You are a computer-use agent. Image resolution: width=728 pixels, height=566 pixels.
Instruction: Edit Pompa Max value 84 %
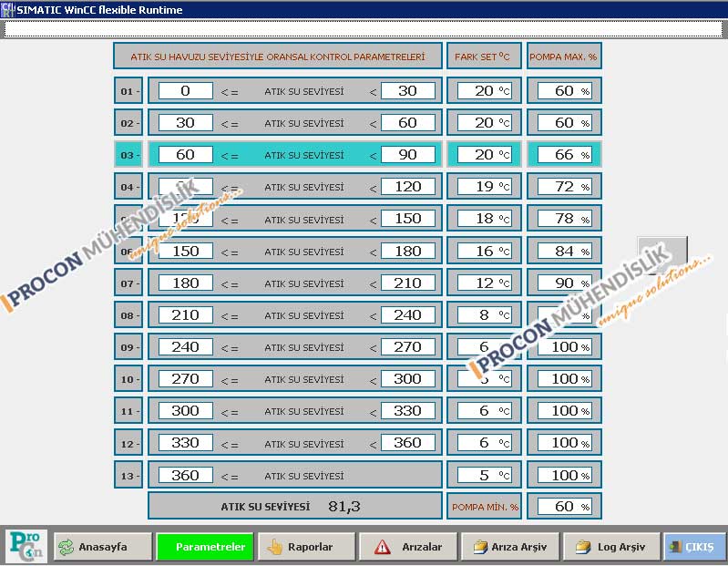(564, 252)
